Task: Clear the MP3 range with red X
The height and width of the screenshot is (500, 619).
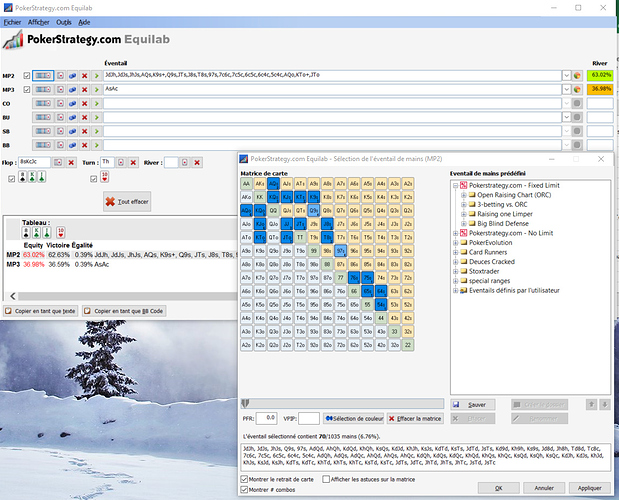Action: coord(84,90)
